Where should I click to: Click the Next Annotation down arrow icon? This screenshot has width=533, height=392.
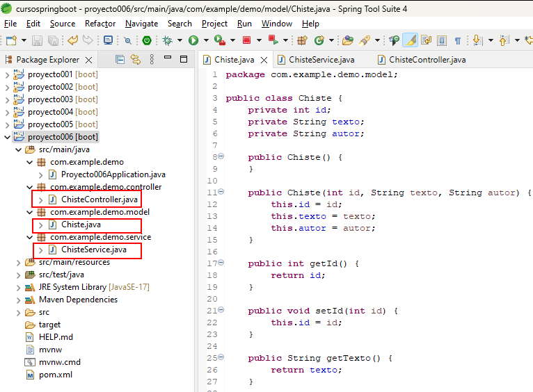[x=477, y=40]
